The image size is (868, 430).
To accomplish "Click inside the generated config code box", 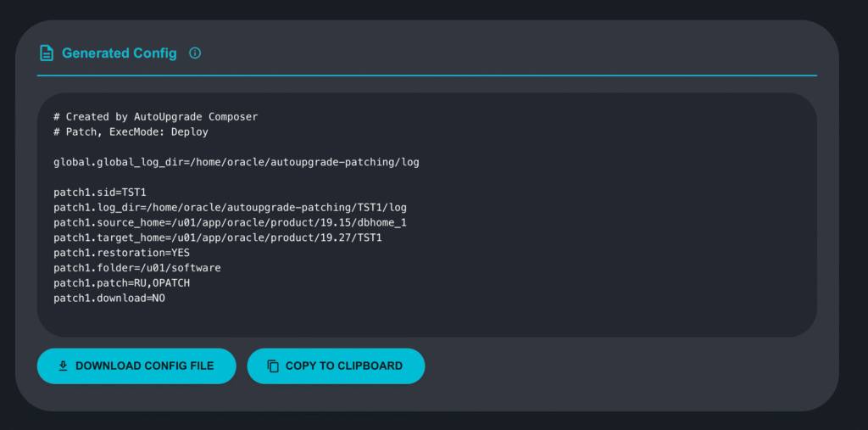I will pos(593,254).
